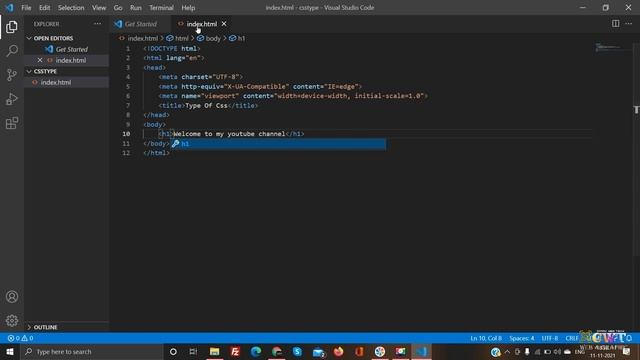640x360 pixels.
Task: Click index.html breadcrumb item
Action: click(x=142, y=38)
